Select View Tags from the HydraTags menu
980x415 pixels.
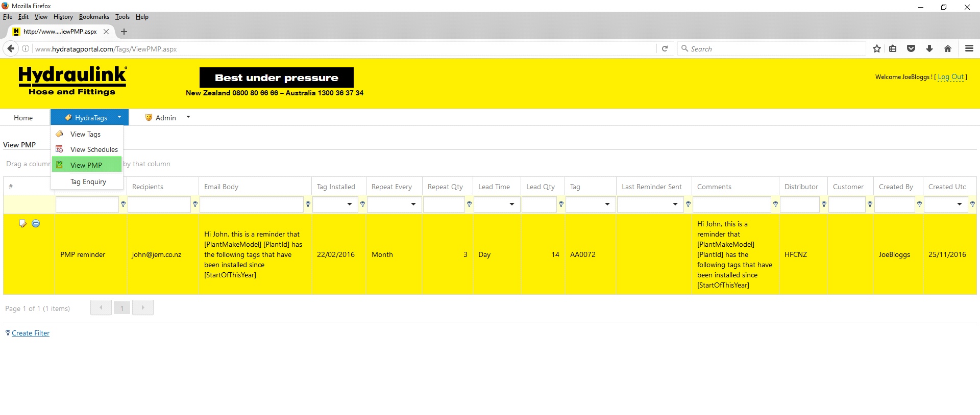pyautogui.click(x=87, y=134)
